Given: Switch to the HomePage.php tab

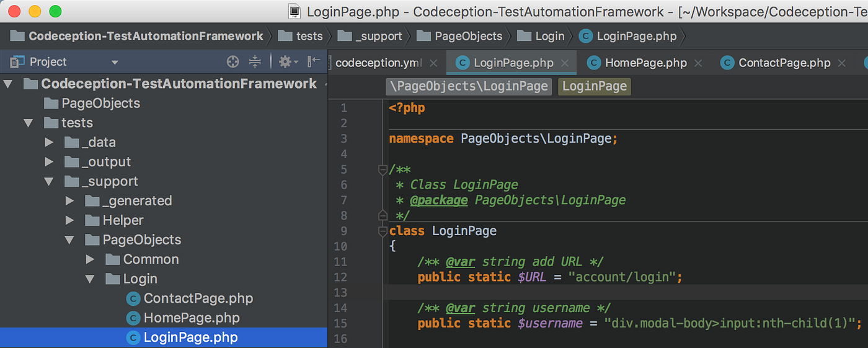Looking at the screenshot, I should click(x=645, y=63).
